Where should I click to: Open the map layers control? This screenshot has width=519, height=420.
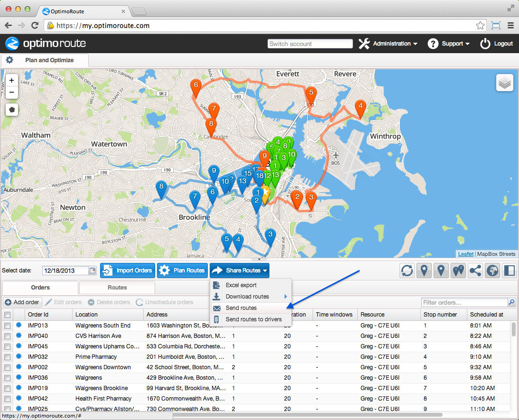pyautogui.click(x=504, y=83)
